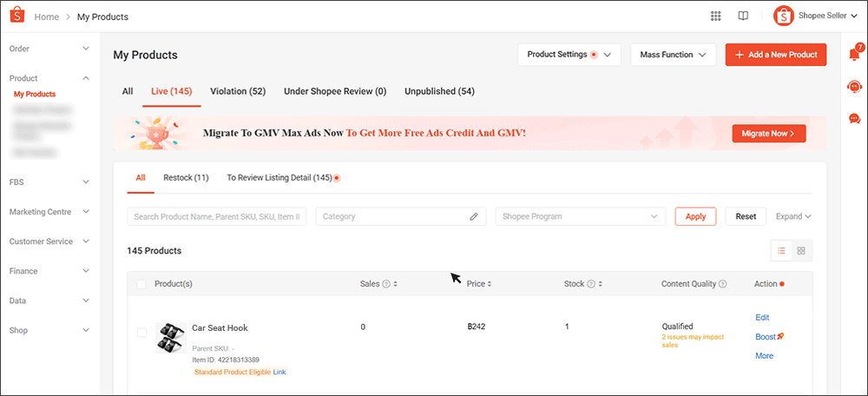868x396 pixels.
Task: Click the Car Seat Hook product name
Action: click(x=220, y=328)
